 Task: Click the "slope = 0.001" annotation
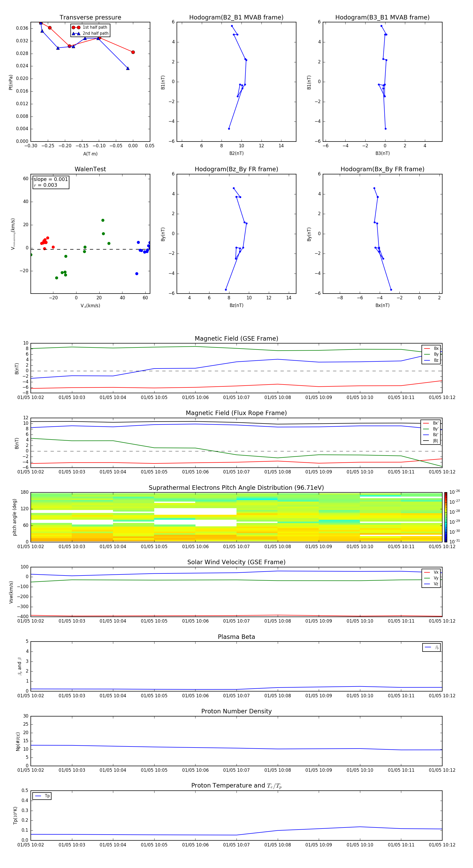[51, 179]
